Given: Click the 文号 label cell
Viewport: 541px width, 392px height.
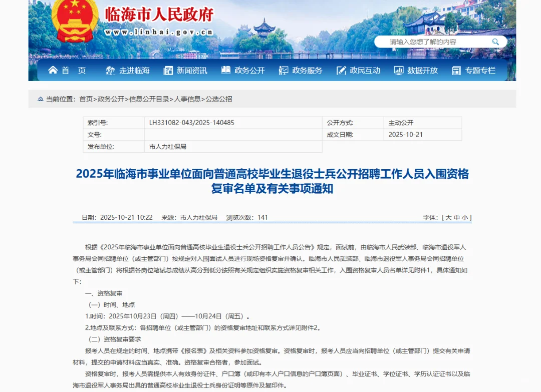Looking at the screenshot, I should click(x=114, y=135).
